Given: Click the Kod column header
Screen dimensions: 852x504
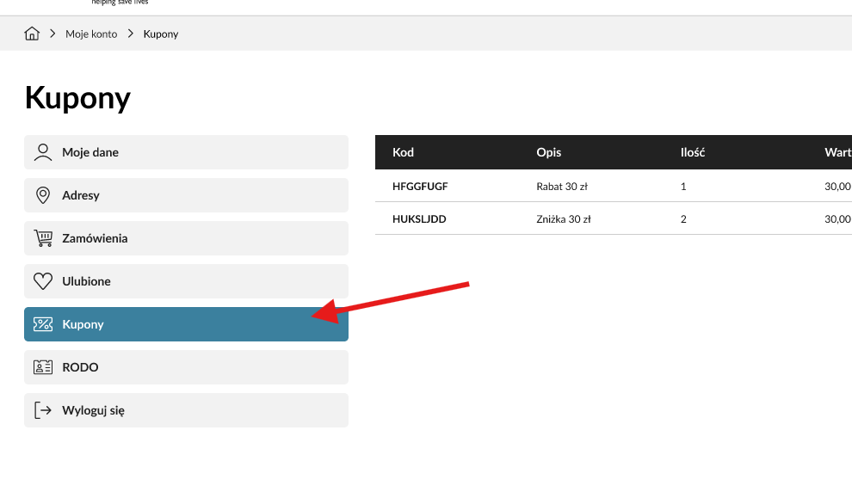Looking at the screenshot, I should coord(403,152).
